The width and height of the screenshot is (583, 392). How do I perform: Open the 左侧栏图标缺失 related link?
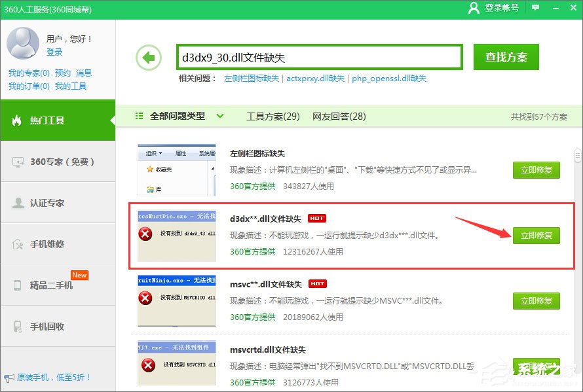click(x=252, y=79)
